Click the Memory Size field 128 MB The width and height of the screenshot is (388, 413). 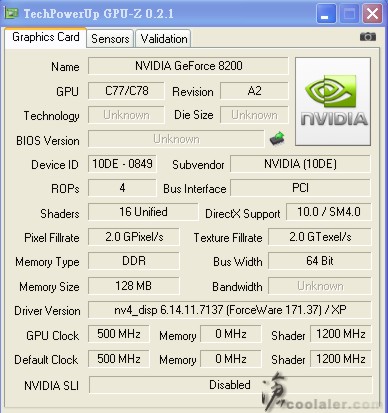[134, 286]
